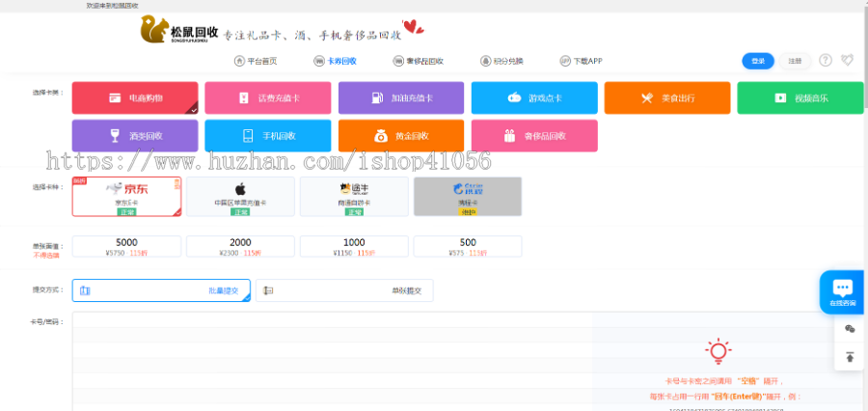Choose the 1000 face value option
Screen dimensions: 868x411
pos(354,246)
